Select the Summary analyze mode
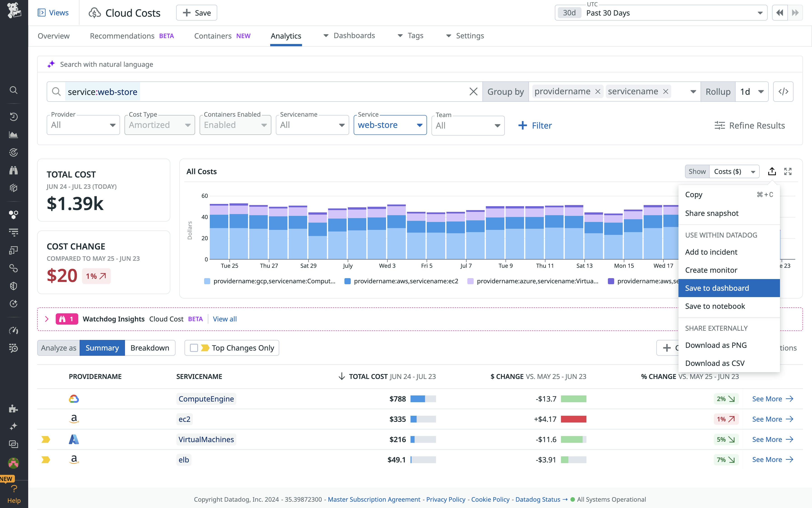The height and width of the screenshot is (508, 812). (x=102, y=348)
